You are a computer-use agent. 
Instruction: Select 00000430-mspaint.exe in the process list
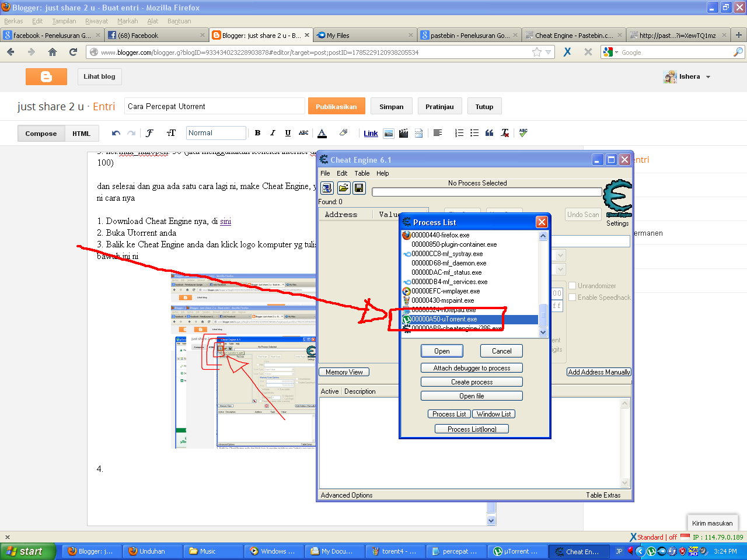coord(470,300)
